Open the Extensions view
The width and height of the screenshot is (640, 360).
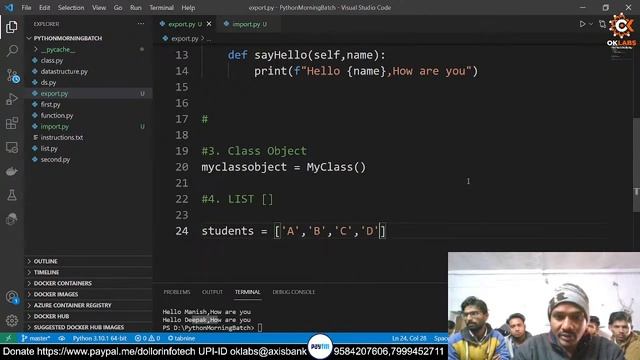[x=12, y=123]
